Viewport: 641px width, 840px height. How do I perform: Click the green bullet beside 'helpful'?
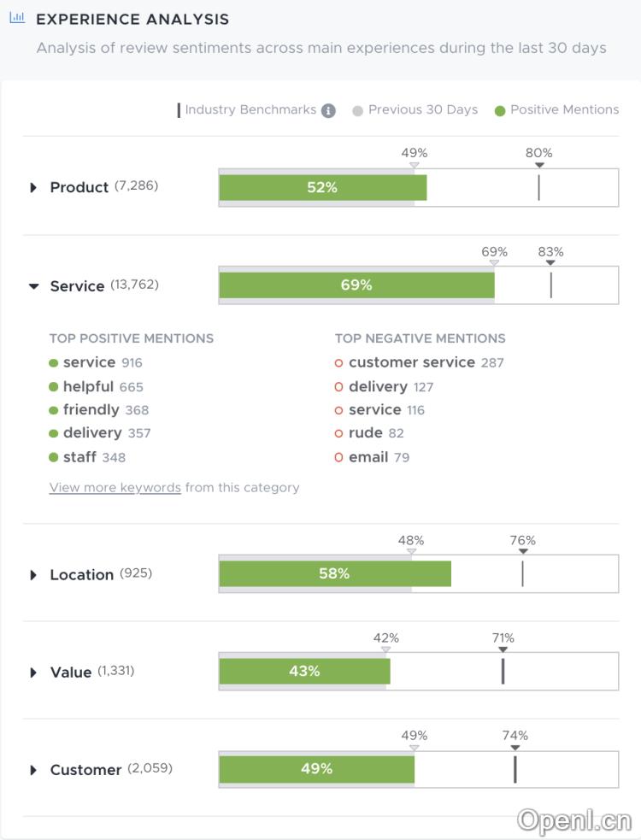pyautogui.click(x=53, y=386)
